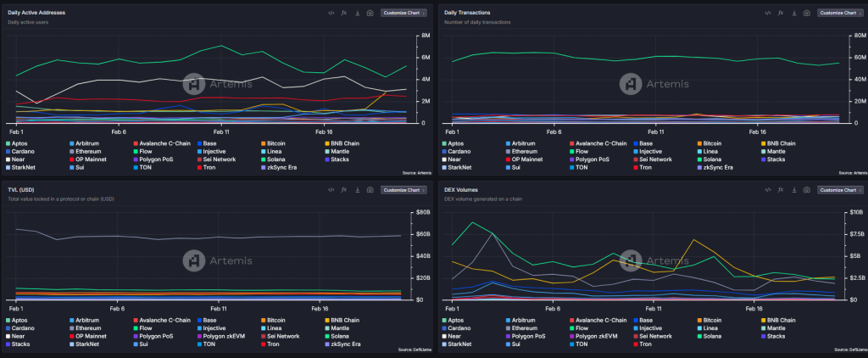Click Bitcoin orange swatch in Daily Active Addresses legend

[263, 143]
